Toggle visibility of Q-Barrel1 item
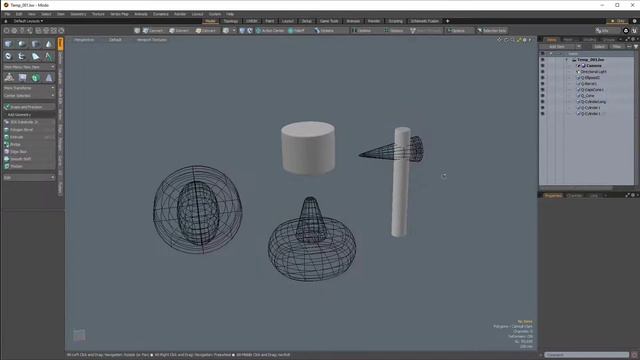The image size is (640, 360). click(x=542, y=84)
